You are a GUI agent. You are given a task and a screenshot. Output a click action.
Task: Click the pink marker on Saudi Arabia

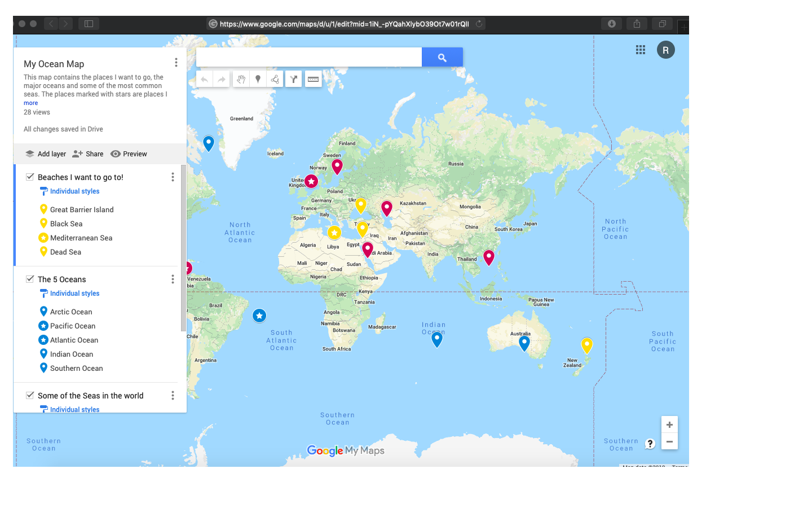click(368, 249)
